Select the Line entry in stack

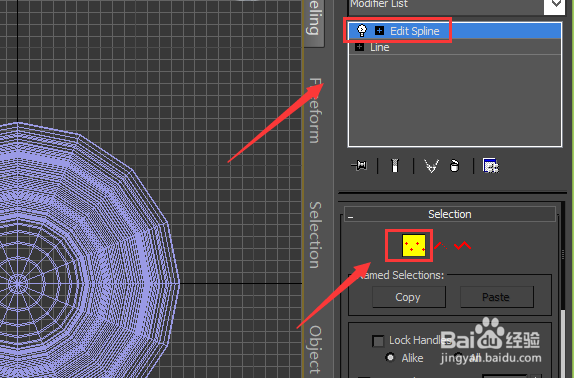click(x=455, y=47)
